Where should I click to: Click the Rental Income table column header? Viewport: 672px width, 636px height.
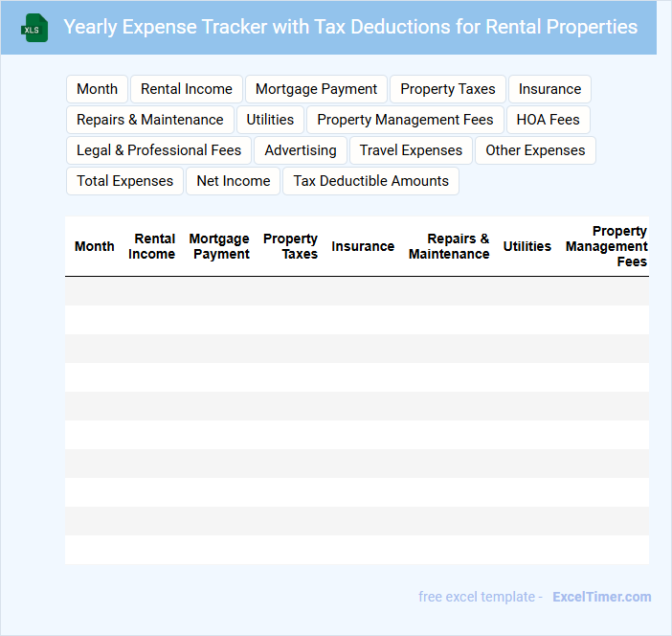coord(151,246)
